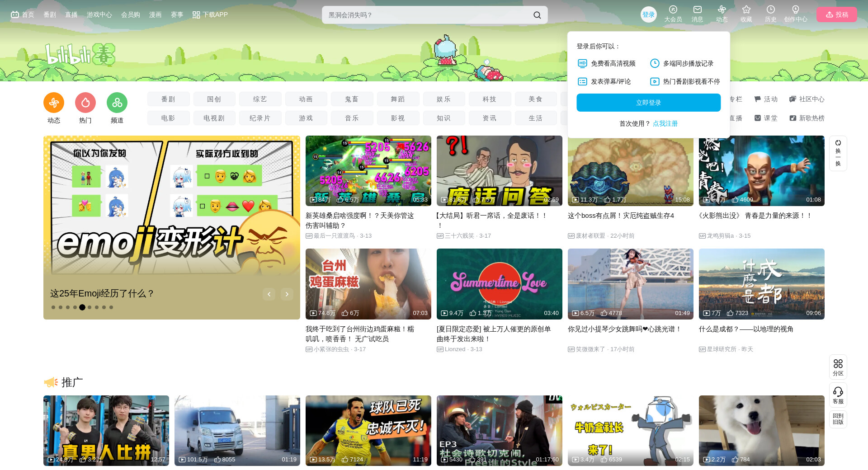The image size is (868, 470).
Task: Click the green 频道 channel icon
Action: point(117,103)
